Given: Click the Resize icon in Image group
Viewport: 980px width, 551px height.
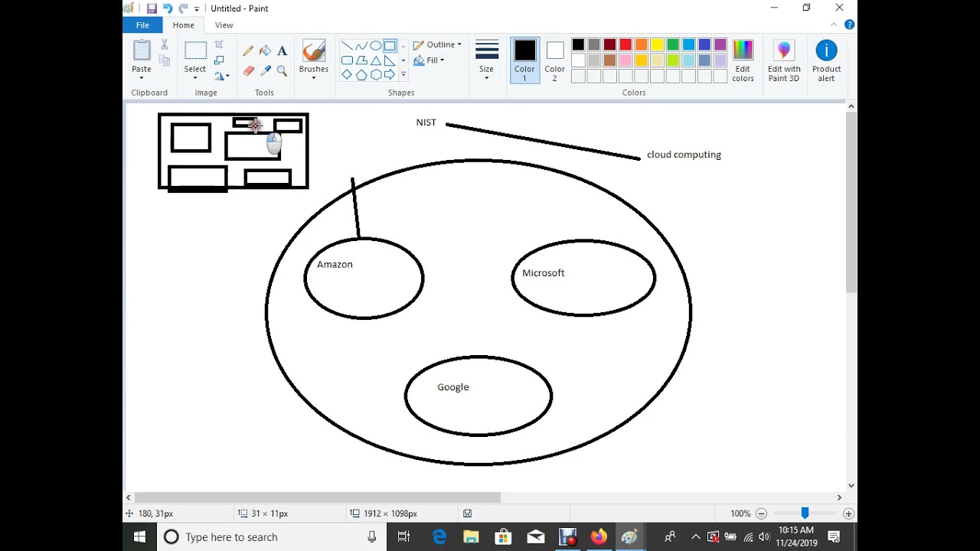Looking at the screenshot, I should click(x=219, y=60).
